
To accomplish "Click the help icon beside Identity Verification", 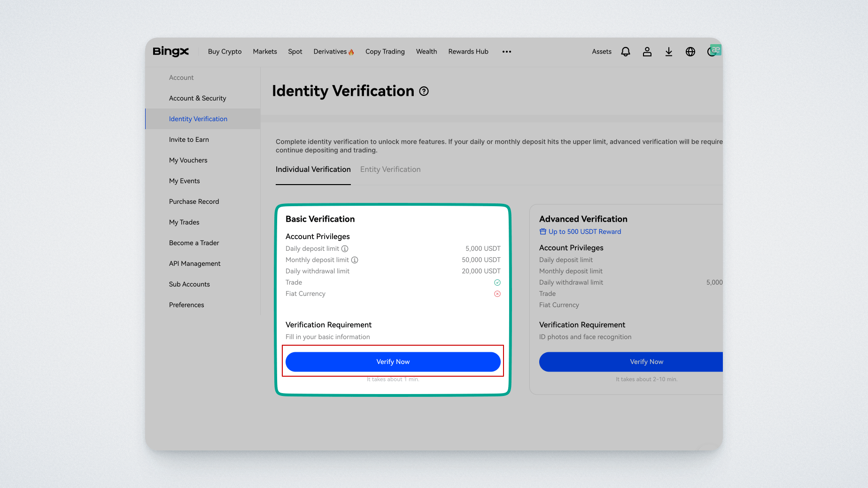I will (424, 91).
